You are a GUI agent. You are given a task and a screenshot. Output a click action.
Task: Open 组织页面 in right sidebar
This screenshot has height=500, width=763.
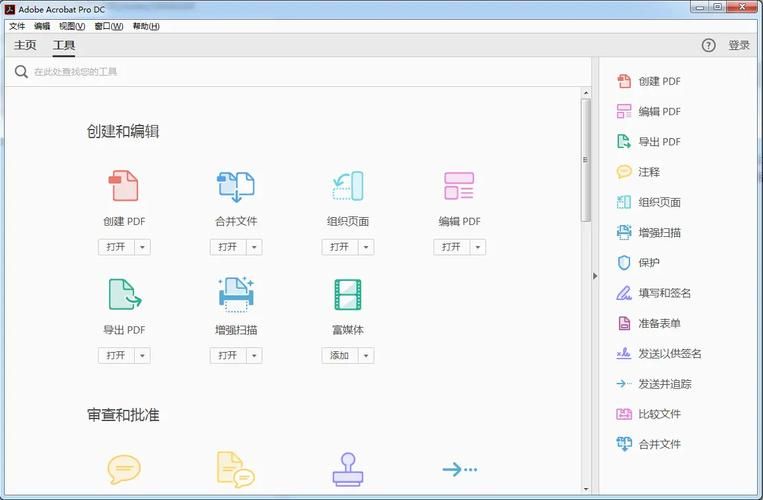[649, 202]
